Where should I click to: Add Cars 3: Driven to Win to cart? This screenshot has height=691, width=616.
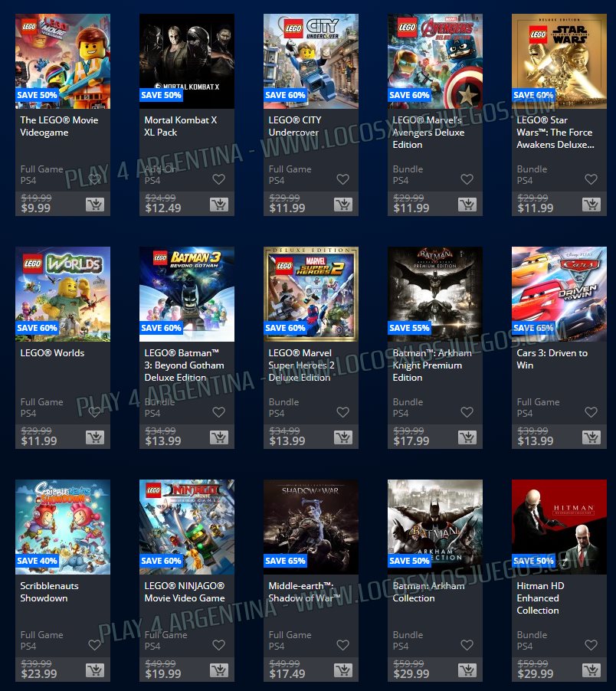coord(591,437)
